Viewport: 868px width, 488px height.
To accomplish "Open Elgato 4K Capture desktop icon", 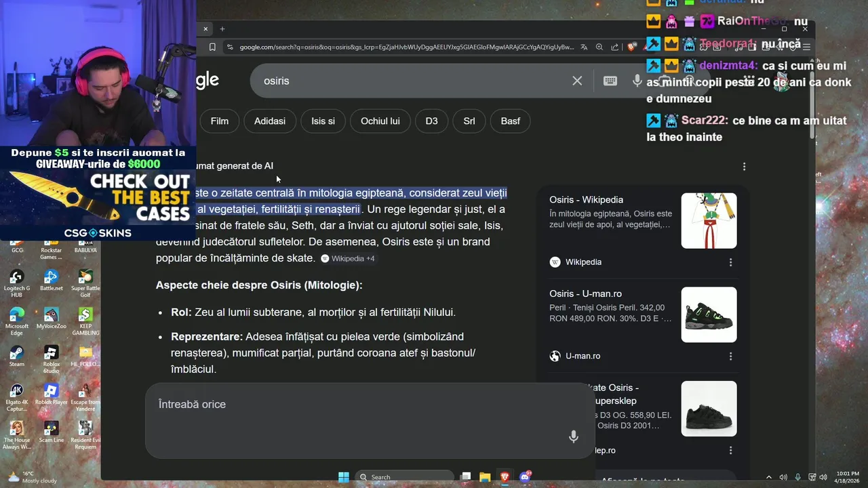I will tap(17, 397).
